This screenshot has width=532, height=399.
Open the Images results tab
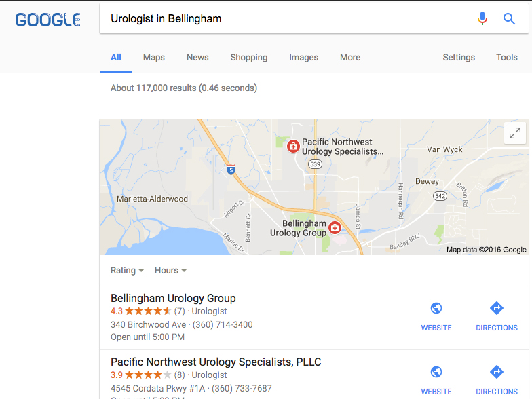304,57
